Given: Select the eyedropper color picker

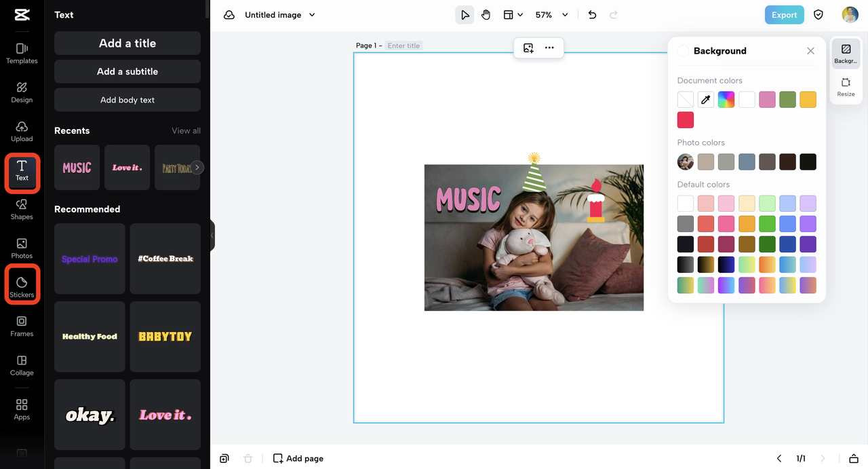Looking at the screenshot, I should (706, 100).
